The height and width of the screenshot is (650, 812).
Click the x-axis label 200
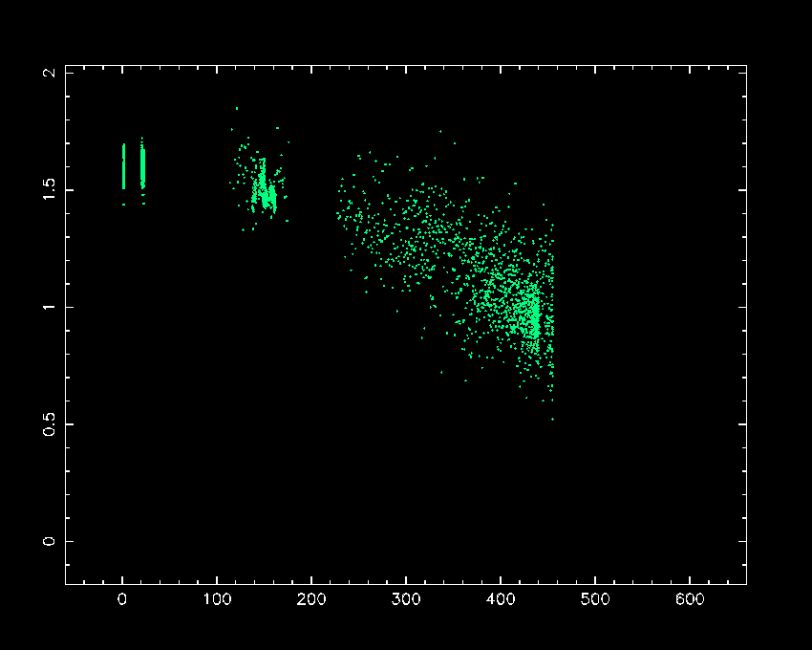point(311,599)
